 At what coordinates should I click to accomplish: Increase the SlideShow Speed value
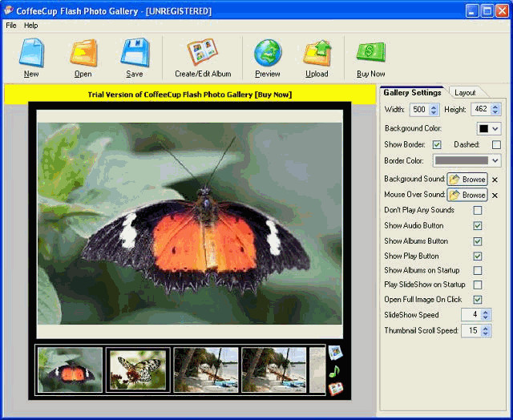[486, 312]
